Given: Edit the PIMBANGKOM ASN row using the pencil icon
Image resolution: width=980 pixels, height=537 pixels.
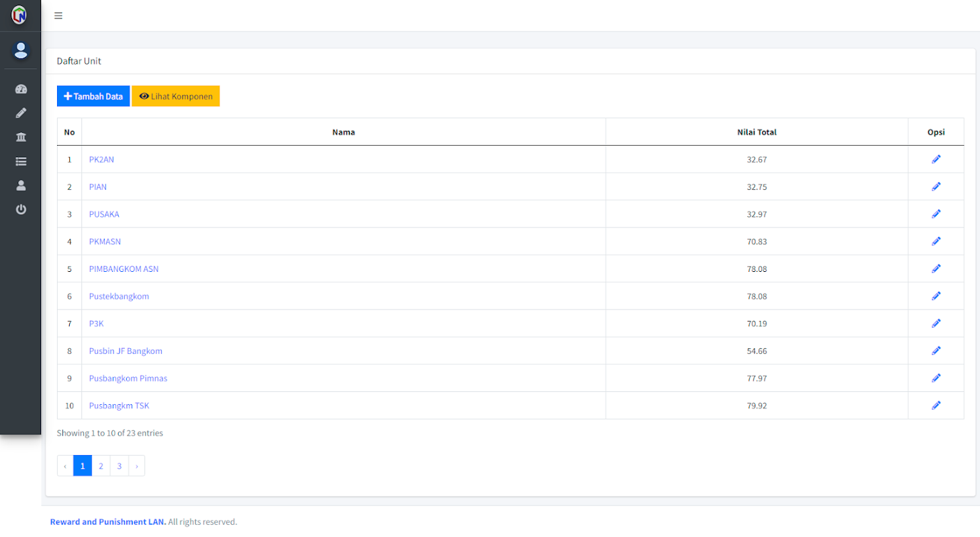Looking at the screenshot, I should pos(936,268).
